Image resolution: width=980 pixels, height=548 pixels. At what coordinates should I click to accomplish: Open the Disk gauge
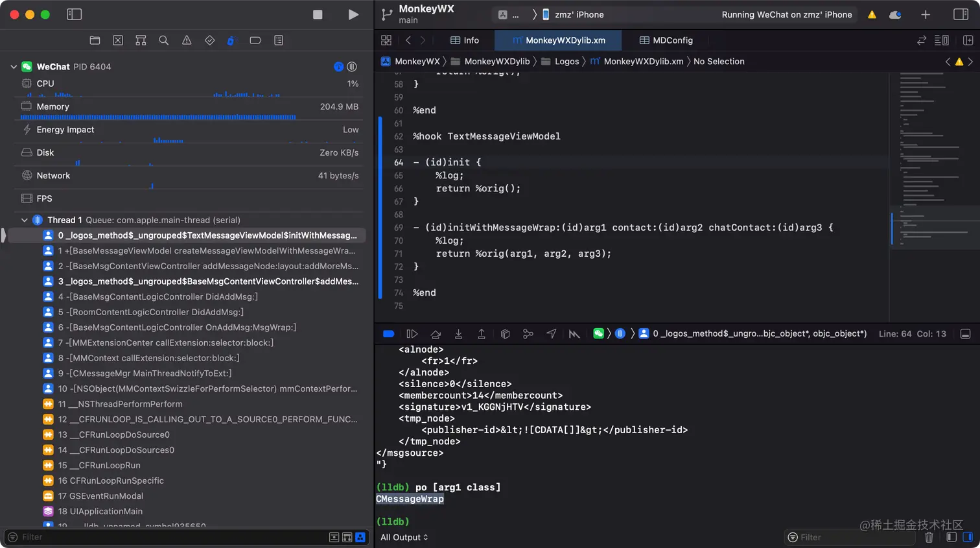pyautogui.click(x=189, y=152)
